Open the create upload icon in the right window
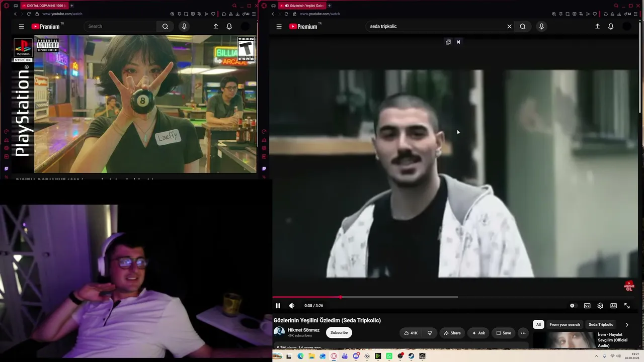Image resolution: width=644 pixels, height=362 pixels. 597,27
